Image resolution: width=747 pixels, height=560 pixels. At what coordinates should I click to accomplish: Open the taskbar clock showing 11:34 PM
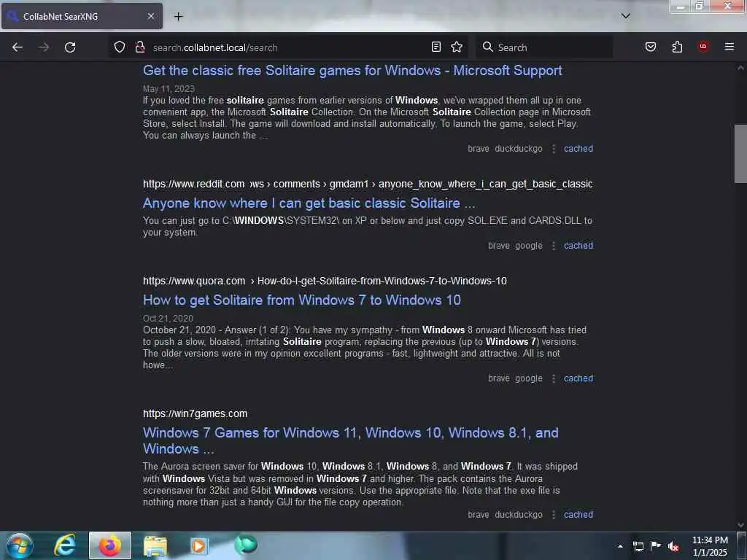[710, 546]
